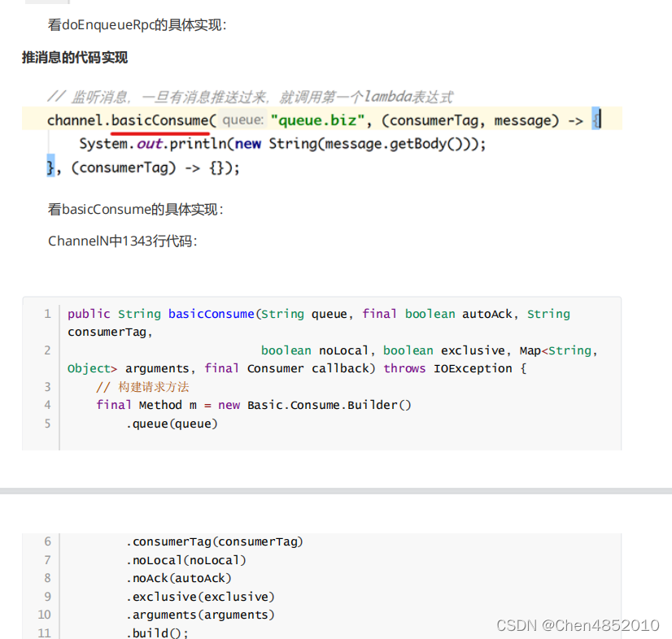Click '(consumerTag, message) ->' lambda parameters
672x639 pixels.
482,121
